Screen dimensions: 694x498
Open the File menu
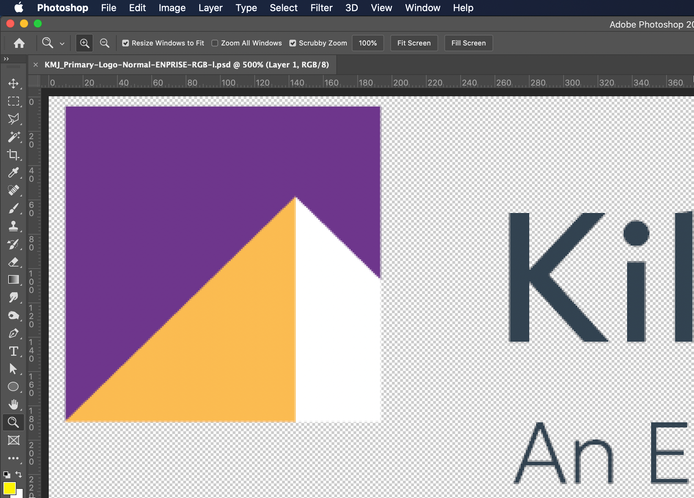point(108,8)
